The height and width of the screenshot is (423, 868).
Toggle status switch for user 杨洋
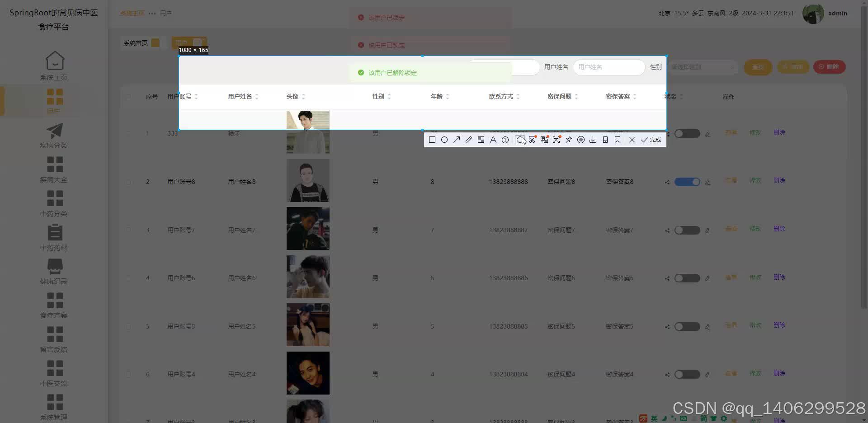(x=687, y=134)
